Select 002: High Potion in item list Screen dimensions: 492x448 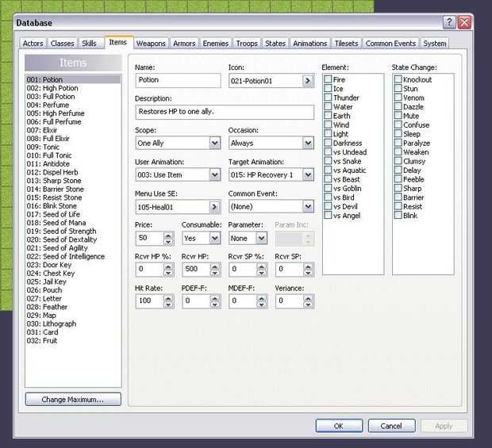pyautogui.click(x=73, y=88)
